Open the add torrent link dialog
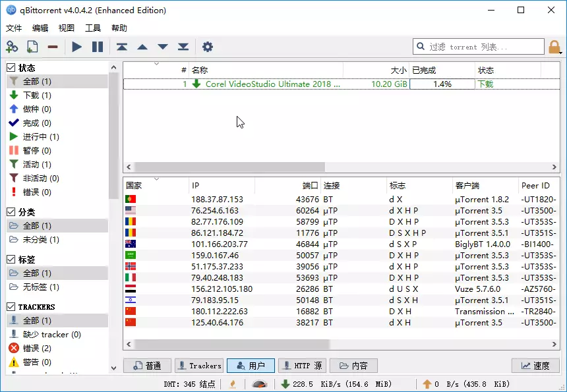This screenshot has height=392, width=567. pyautogui.click(x=13, y=47)
